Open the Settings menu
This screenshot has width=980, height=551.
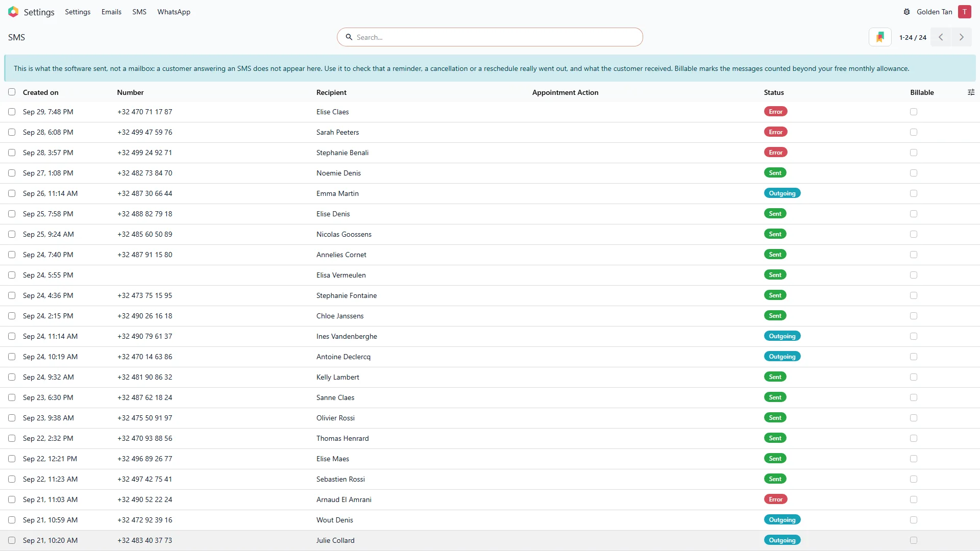(x=78, y=12)
